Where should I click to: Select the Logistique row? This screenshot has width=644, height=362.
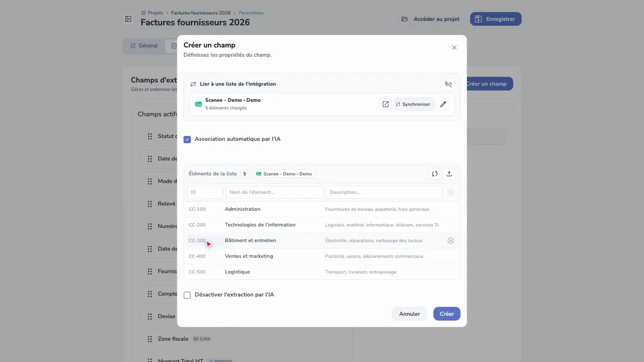tap(322, 272)
